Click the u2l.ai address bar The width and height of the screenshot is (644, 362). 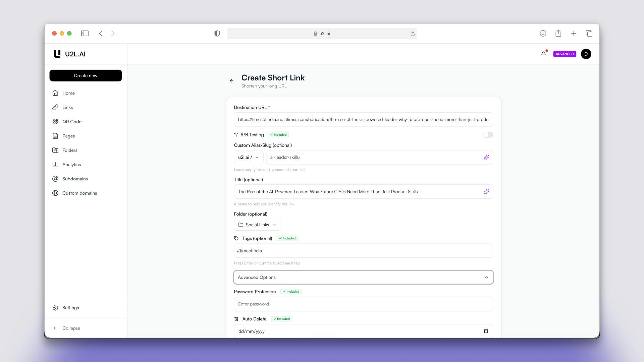point(322,34)
